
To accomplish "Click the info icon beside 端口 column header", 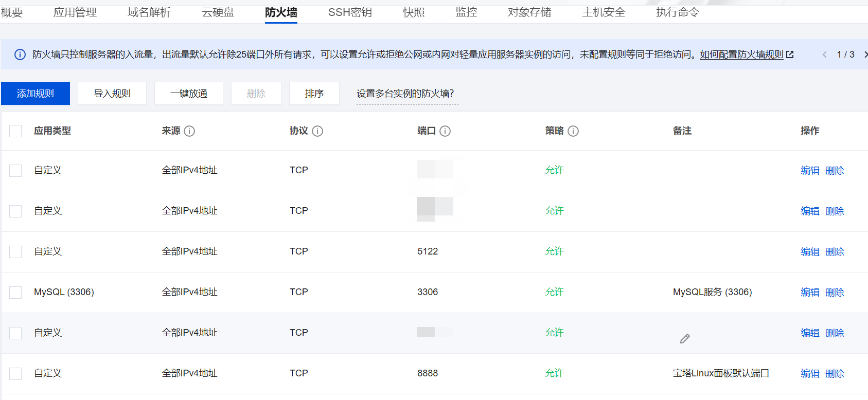I will click(445, 131).
